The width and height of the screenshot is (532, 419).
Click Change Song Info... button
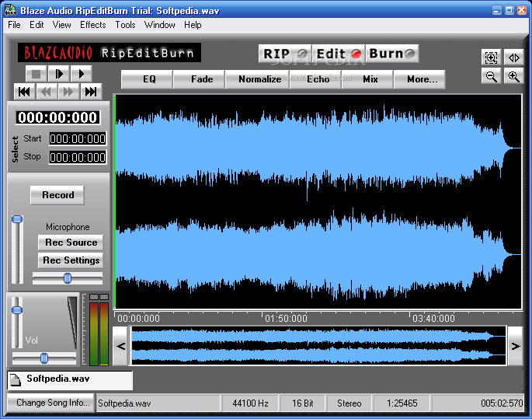point(51,403)
